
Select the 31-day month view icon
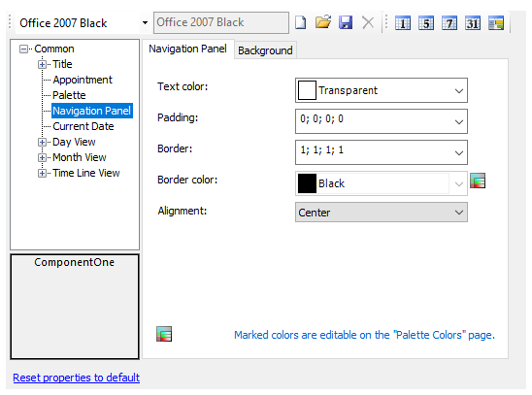click(x=473, y=23)
